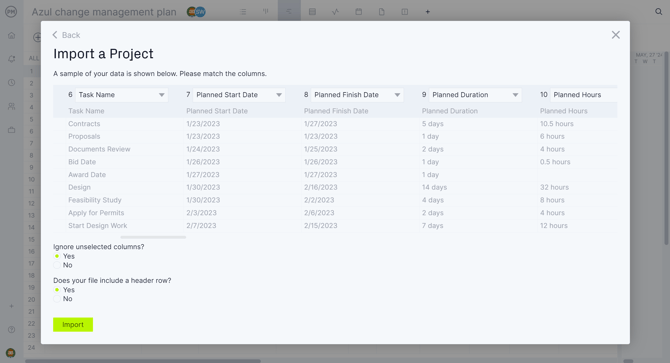
Task: Switch to the board view icon in the toolbar
Action: coord(266,12)
